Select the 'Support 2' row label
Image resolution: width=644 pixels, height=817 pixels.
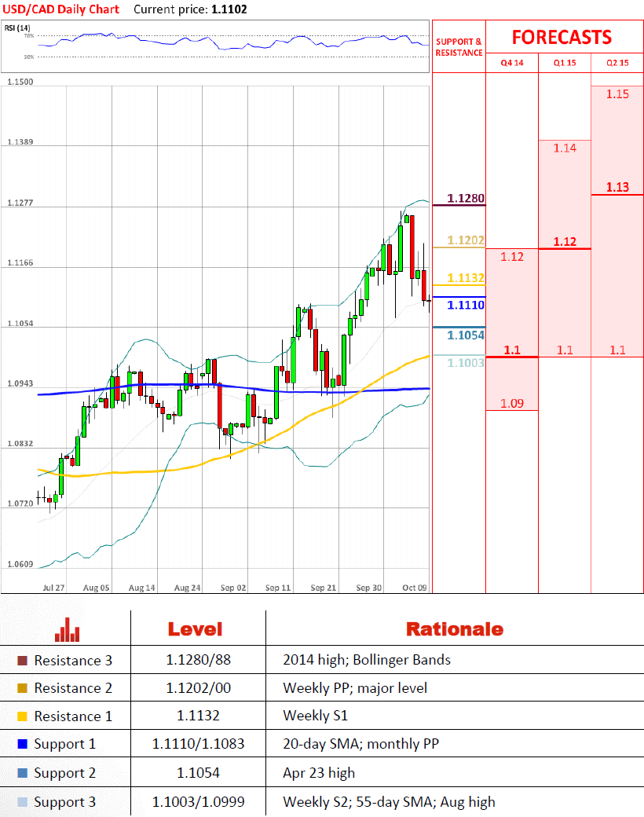coord(64,773)
